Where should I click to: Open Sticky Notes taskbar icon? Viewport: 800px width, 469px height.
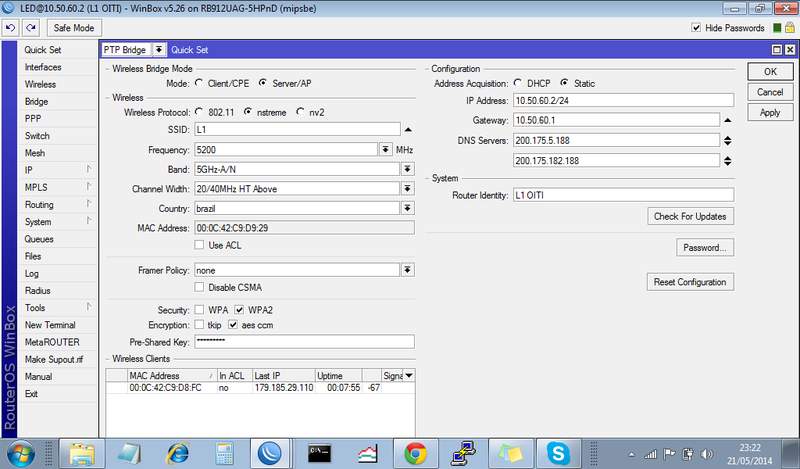pyautogui.click(x=511, y=454)
